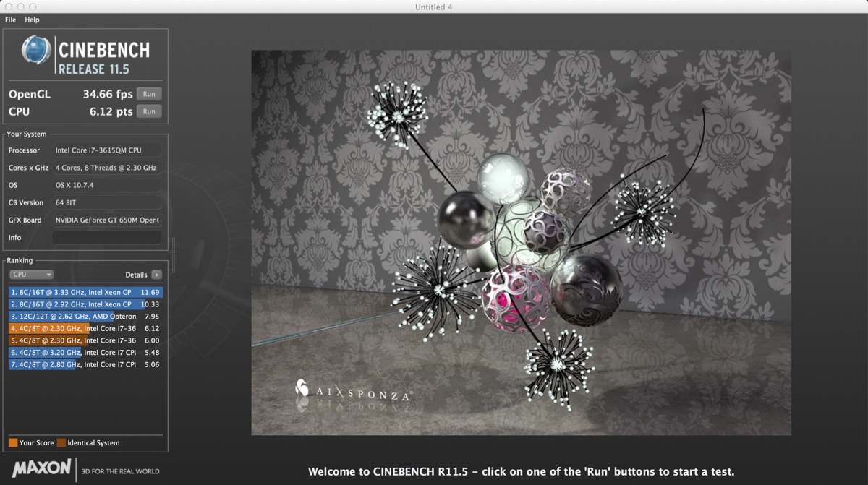The image size is (868, 485).
Task: Select the 2.80 GHz Core i7 ranking entry
Action: click(85, 364)
